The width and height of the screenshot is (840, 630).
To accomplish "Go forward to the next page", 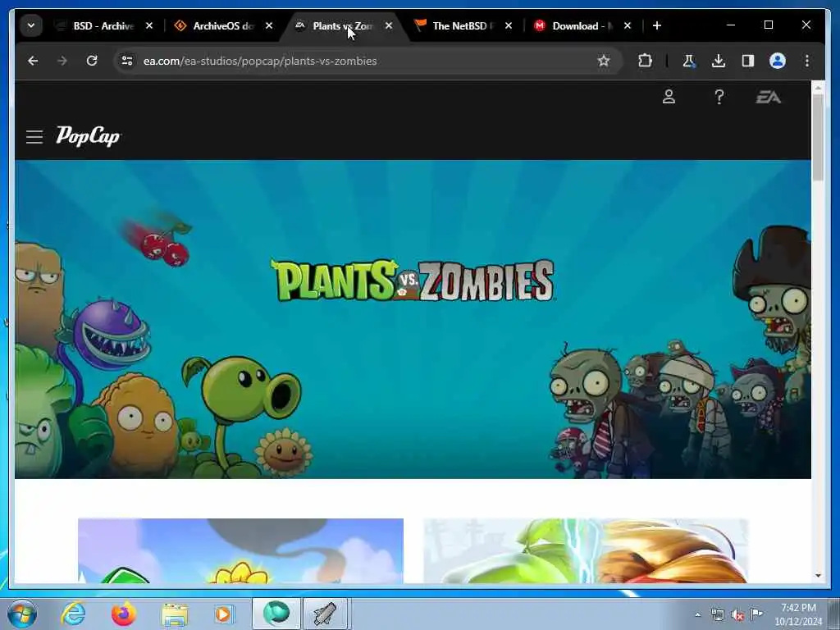I will 62,61.
